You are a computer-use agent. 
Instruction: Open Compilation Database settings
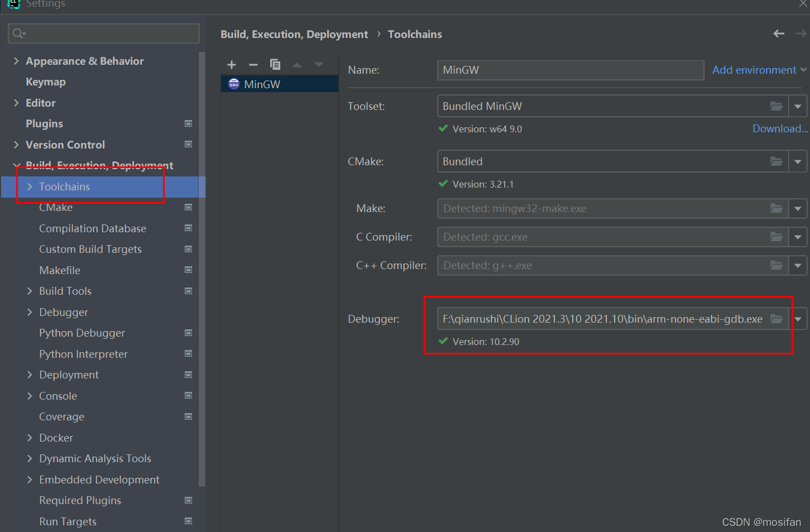(x=93, y=228)
